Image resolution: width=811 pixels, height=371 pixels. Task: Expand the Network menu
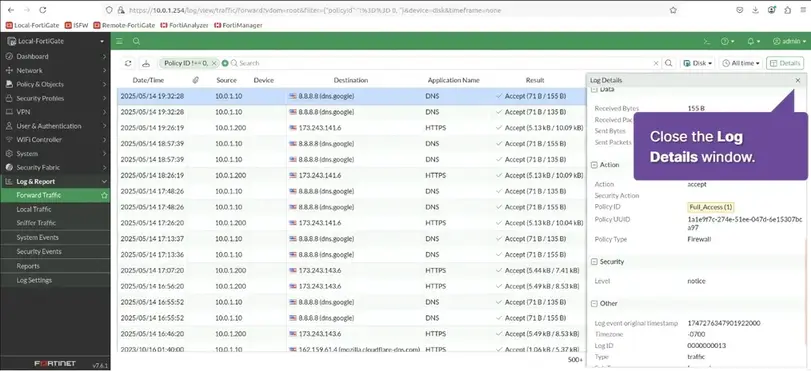[x=55, y=70]
